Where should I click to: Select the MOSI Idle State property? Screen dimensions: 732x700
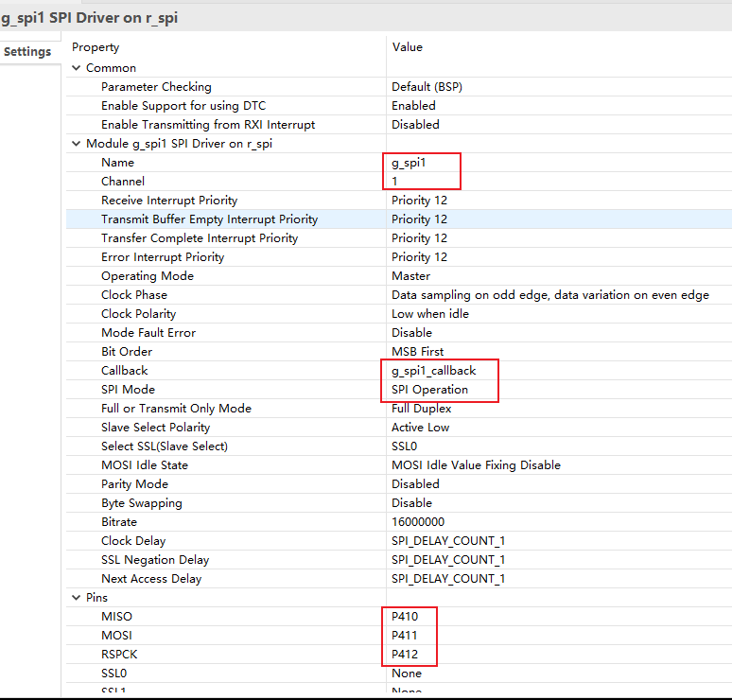coord(145,465)
